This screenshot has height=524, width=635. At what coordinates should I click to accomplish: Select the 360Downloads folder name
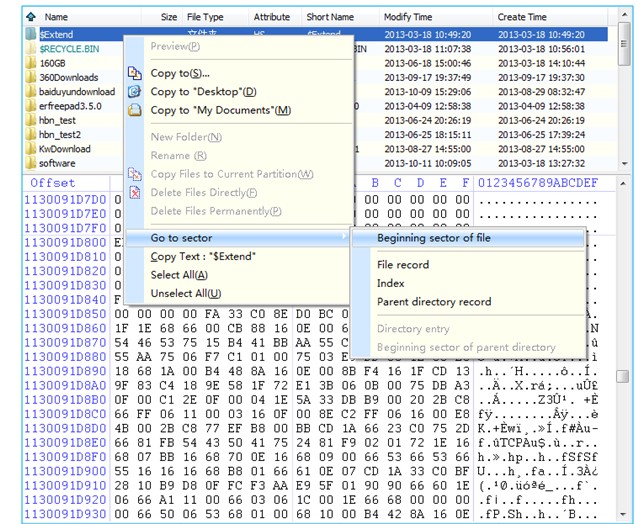69,77
